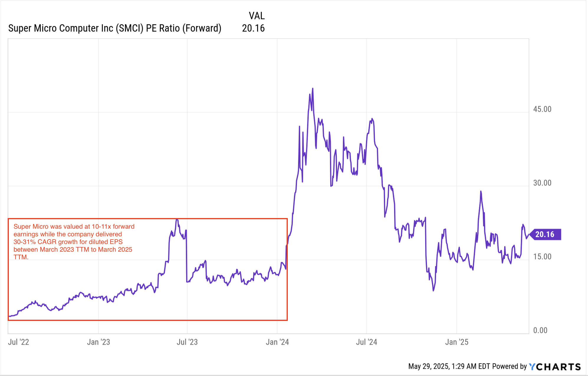Click the highest peak of the purple line
This screenshot has height=376, width=588.
pyautogui.click(x=313, y=88)
